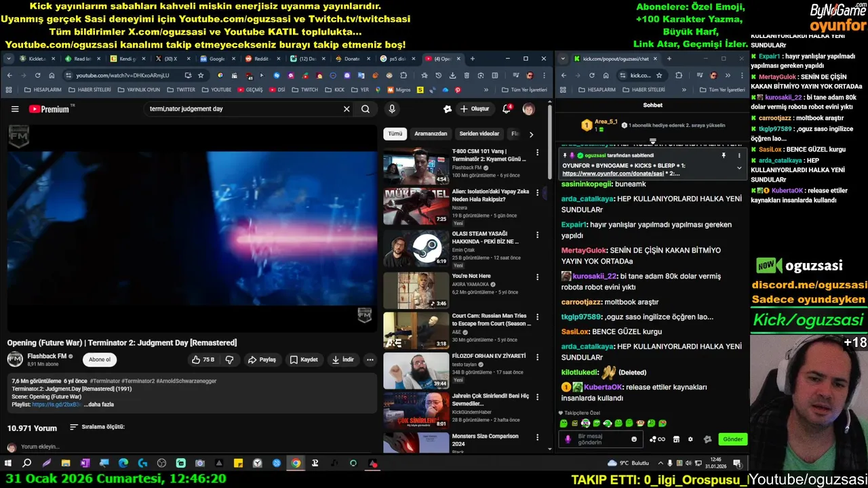Select Seriden videolar filter chip
The width and height of the screenshot is (868, 488).
click(x=479, y=134)
